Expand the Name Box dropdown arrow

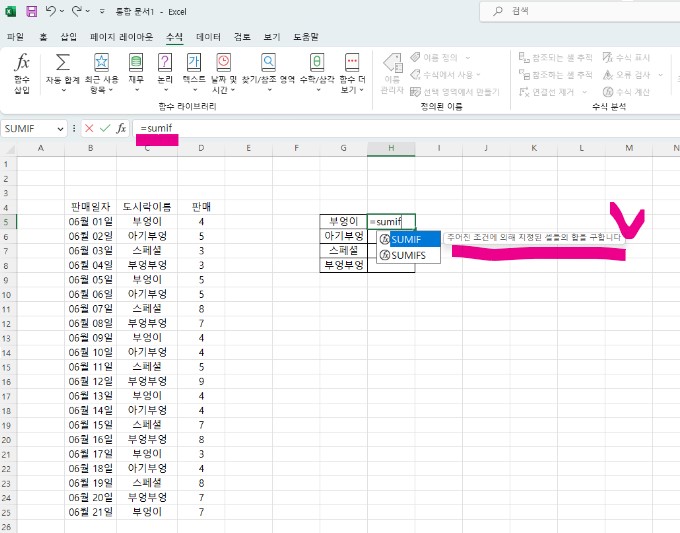tap(60, 129)
